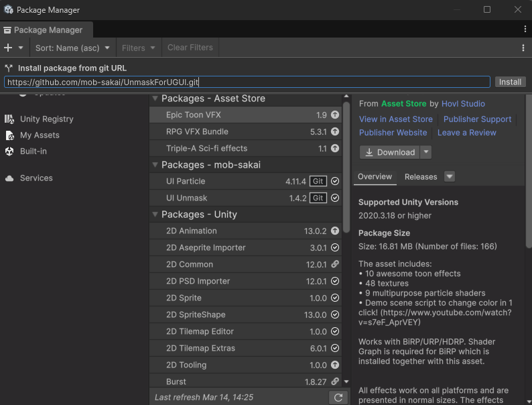Viewport: 532px width, 405px height.
Task: Open the Download options dropdown arrow
Action: coord(426,152)
